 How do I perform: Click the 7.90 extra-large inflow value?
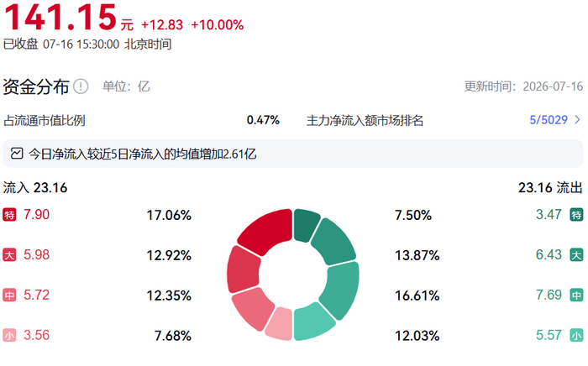point(36,215)
